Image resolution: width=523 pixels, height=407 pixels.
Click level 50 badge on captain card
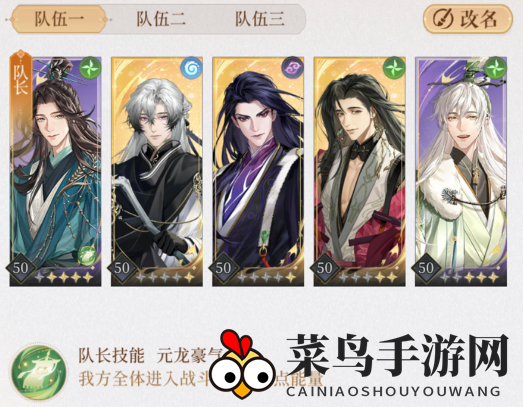21,268
